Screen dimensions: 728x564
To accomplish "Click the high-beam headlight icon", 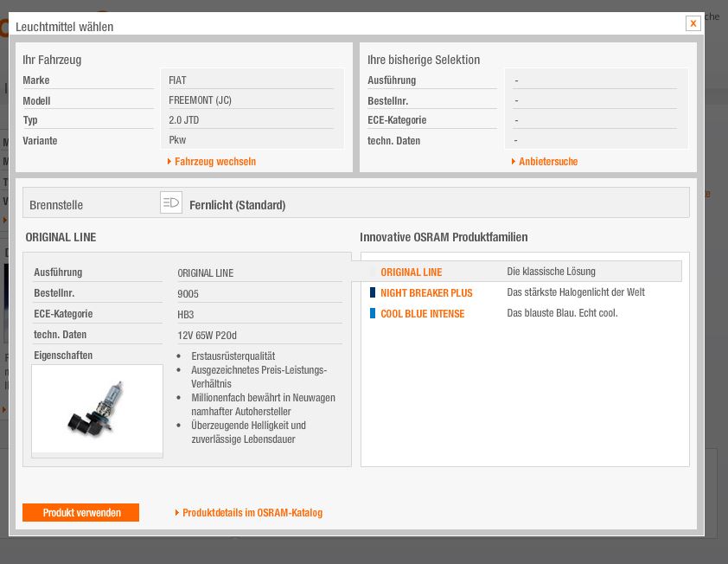I will (x=171, y=203).
